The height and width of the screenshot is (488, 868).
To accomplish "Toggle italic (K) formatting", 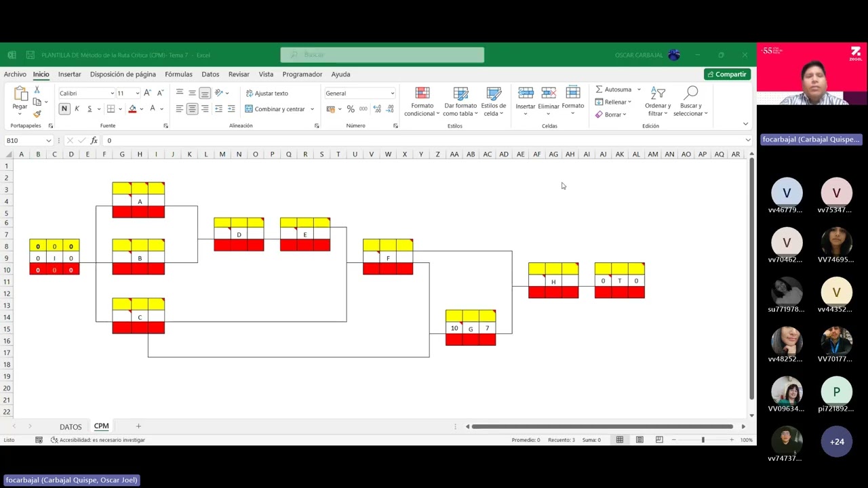I will coord(77,108).
